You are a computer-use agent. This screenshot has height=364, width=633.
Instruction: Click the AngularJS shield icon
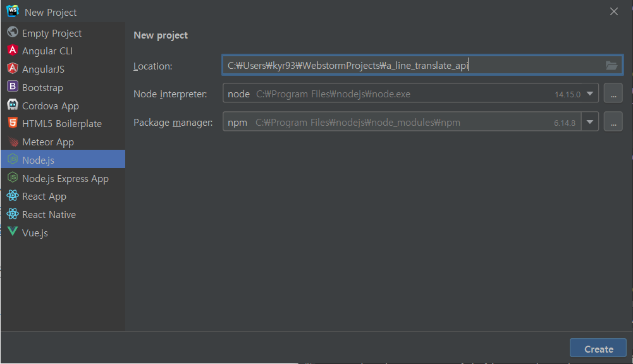pyautogui.click(x=13, y=68)
